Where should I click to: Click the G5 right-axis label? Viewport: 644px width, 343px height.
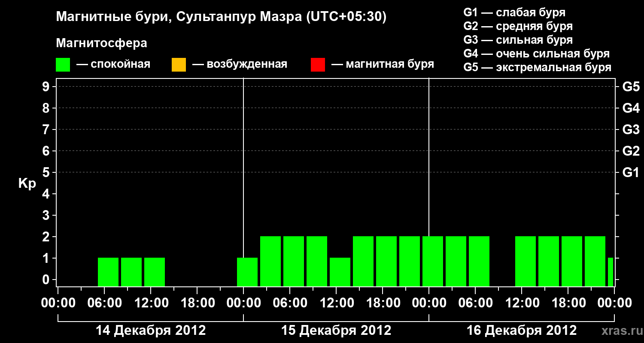(x=631, y=87)
